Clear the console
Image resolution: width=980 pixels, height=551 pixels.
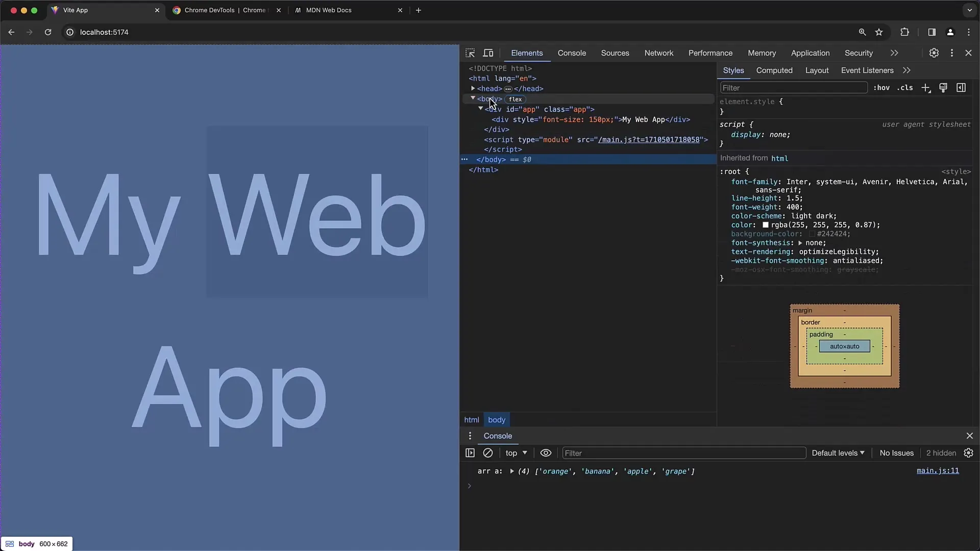pos(488,453)
